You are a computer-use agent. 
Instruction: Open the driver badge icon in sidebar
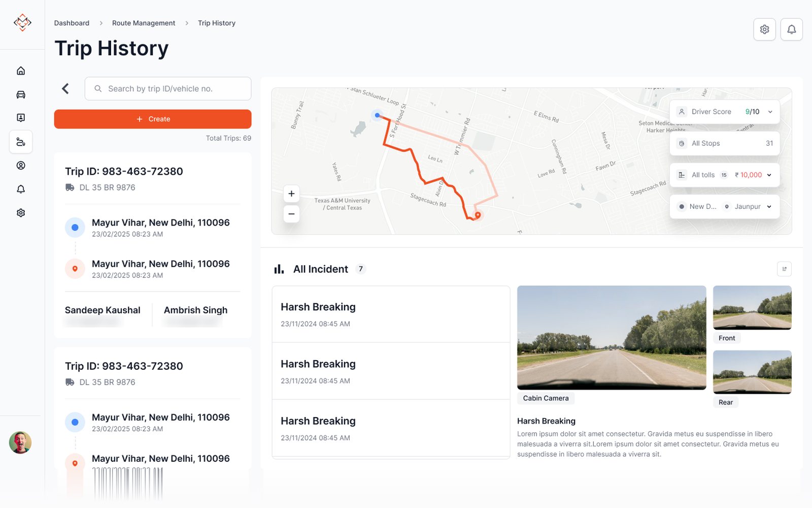click(21, 118)
